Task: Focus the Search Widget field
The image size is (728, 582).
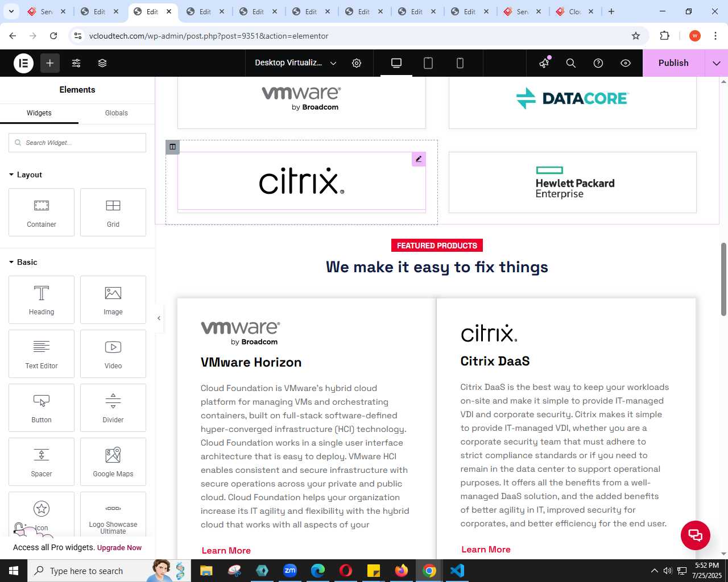Action: tap(77, 143)
